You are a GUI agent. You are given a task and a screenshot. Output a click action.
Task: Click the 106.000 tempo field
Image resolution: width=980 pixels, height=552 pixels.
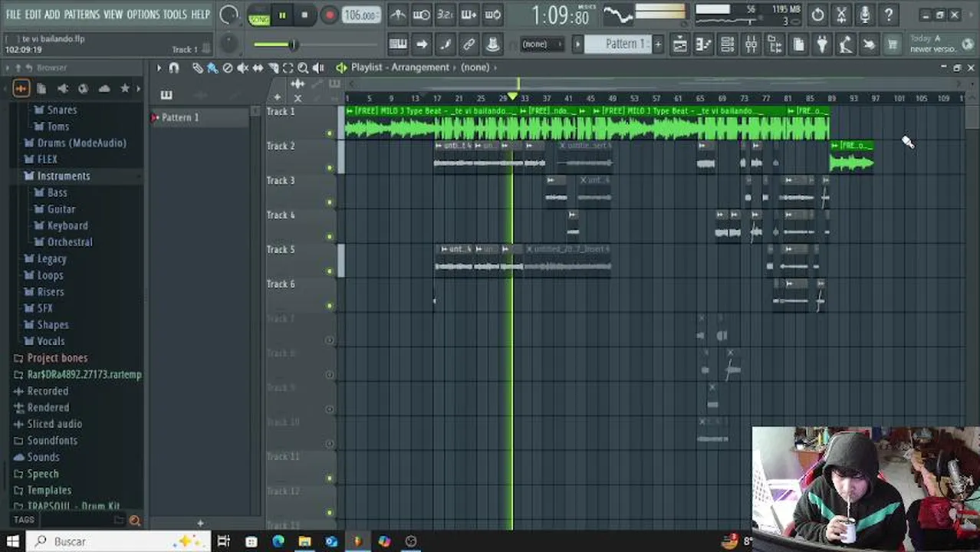pos(360,15)
